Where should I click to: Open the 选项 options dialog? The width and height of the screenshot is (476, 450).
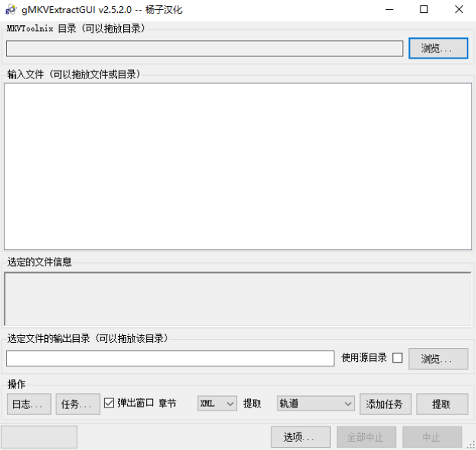(x=300, y=437)
